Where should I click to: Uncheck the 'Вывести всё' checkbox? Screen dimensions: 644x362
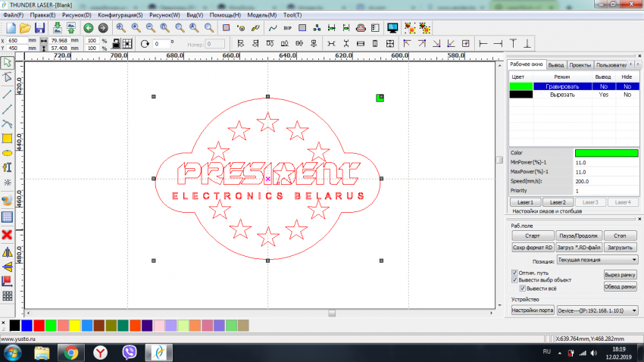pyautogui.click(x=522, y=289)
